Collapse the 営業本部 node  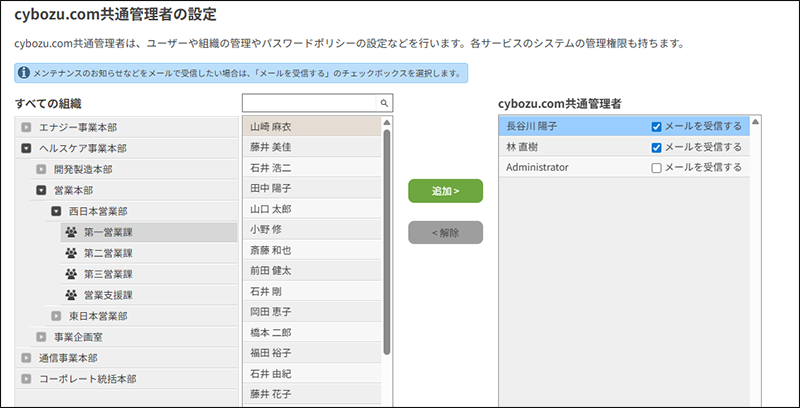pos(41,190)
